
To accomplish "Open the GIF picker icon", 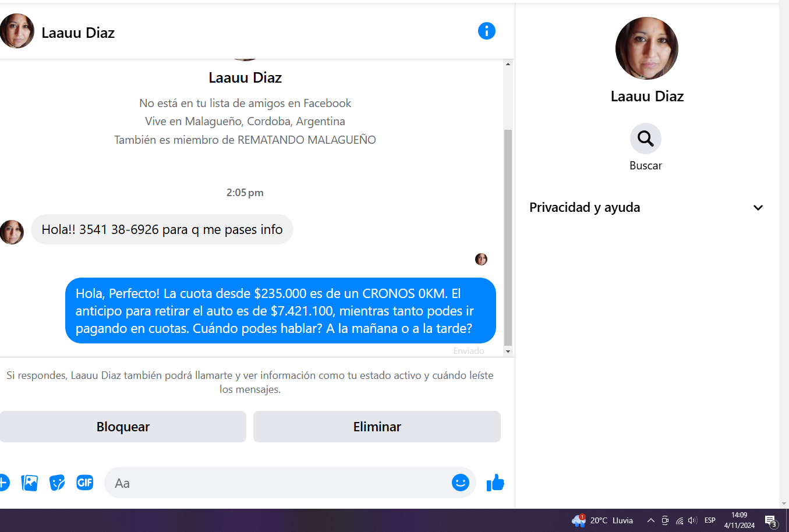I will tap(85, 483).
